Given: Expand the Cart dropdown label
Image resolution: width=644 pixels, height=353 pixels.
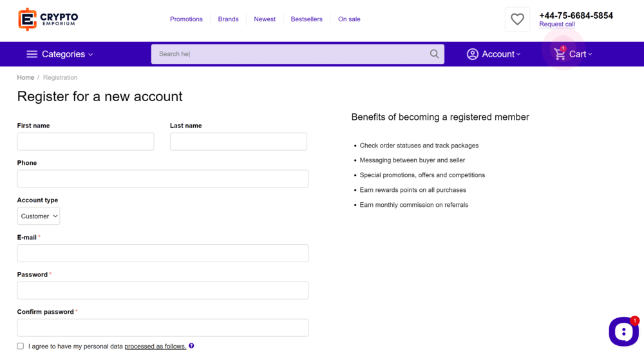Looking at the screenshot, I should (580, 54).
